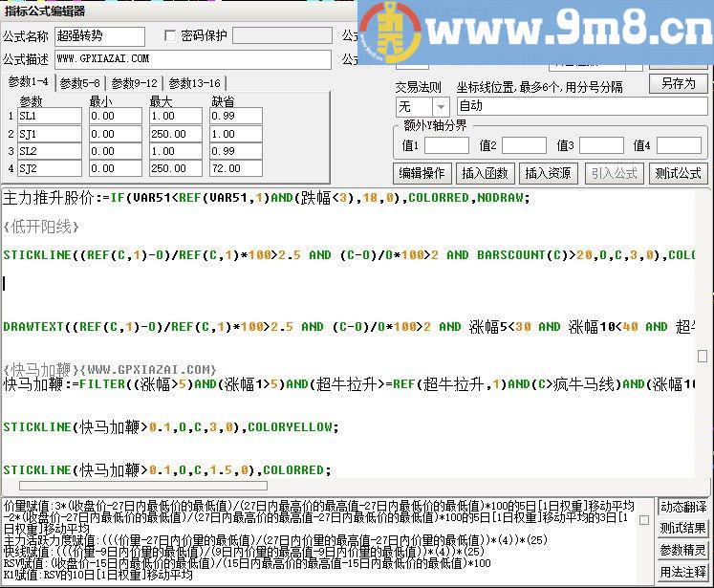Click the 插入资源 button
Screen dimensions: 714x588
(549, 173)
